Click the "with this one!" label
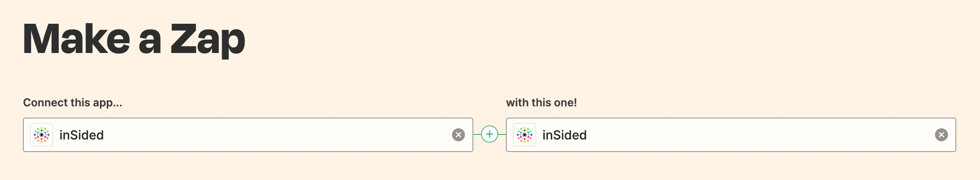This screenshot has height=180, width=980. click(x=541, y=102)
